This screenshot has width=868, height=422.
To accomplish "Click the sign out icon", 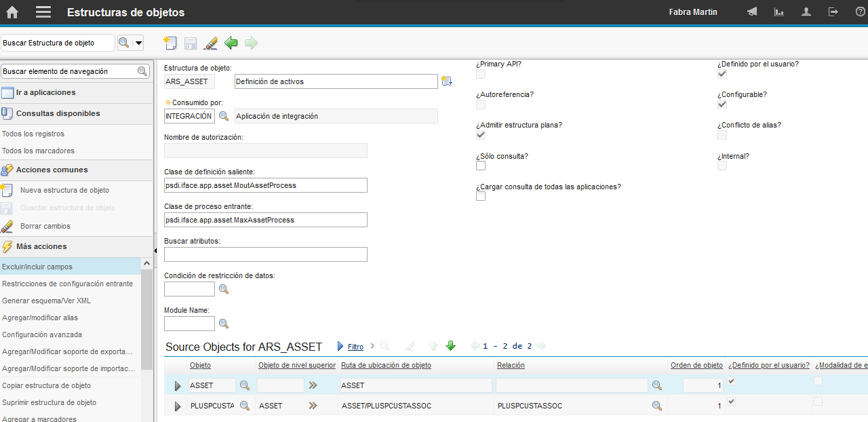I will tap(833, 12).
